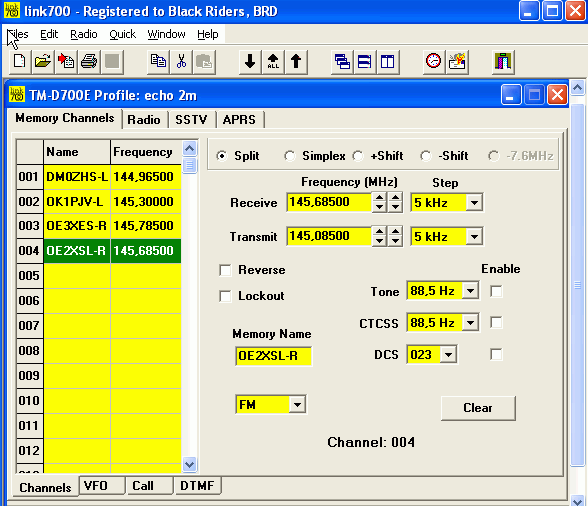
Task: Click the Copy toolbar icon
Action: [x=158, y=62]
